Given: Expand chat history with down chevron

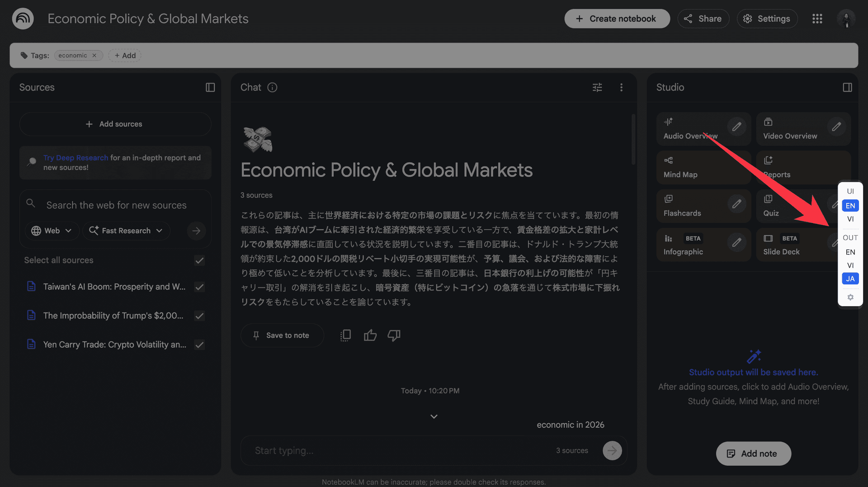Looking at the screenshot, I should pyautogui.click(x=434, y=416).
